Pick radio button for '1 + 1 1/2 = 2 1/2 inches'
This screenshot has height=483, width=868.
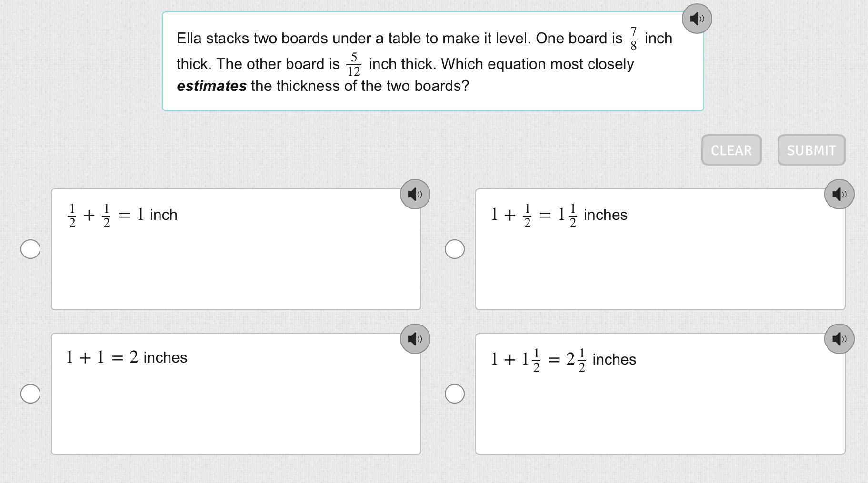coord(454,394)
